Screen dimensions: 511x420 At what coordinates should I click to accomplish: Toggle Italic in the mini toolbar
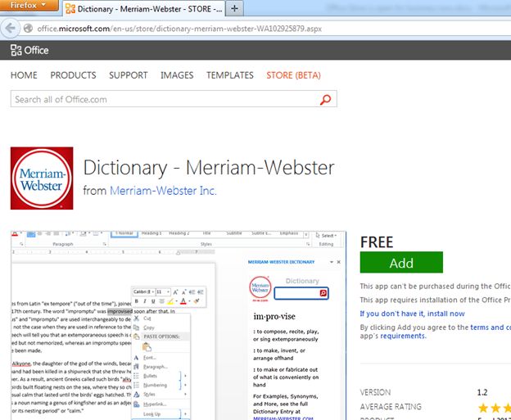click(145, 301)
